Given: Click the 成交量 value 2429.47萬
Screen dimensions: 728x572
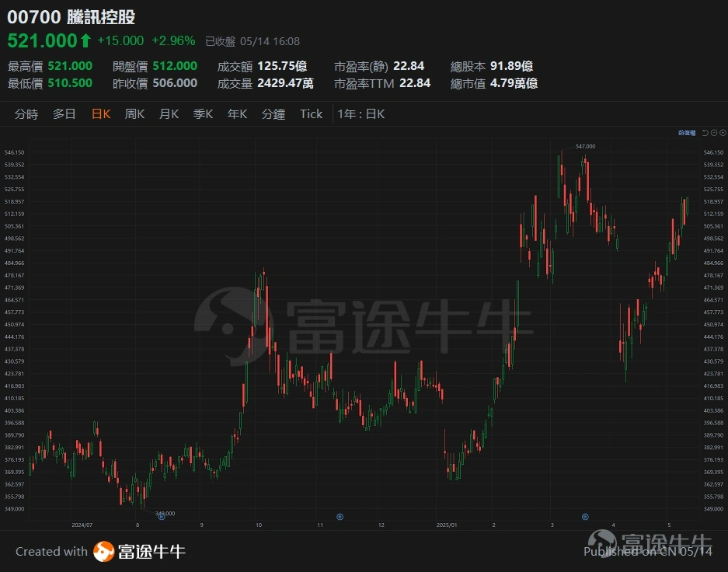Looking at the screenshot, I should point(286,83).
